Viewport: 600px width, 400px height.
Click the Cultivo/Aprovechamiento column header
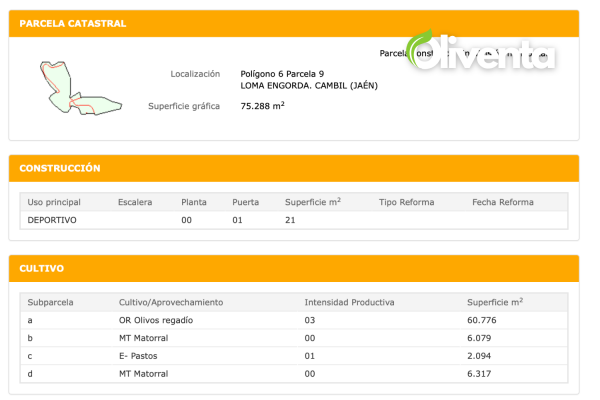171,302
